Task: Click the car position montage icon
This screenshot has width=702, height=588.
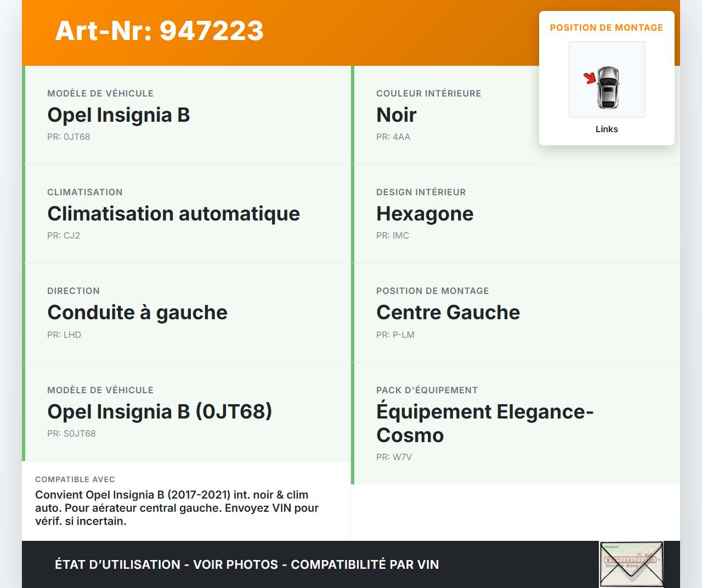Action: (x=607, y=79)
